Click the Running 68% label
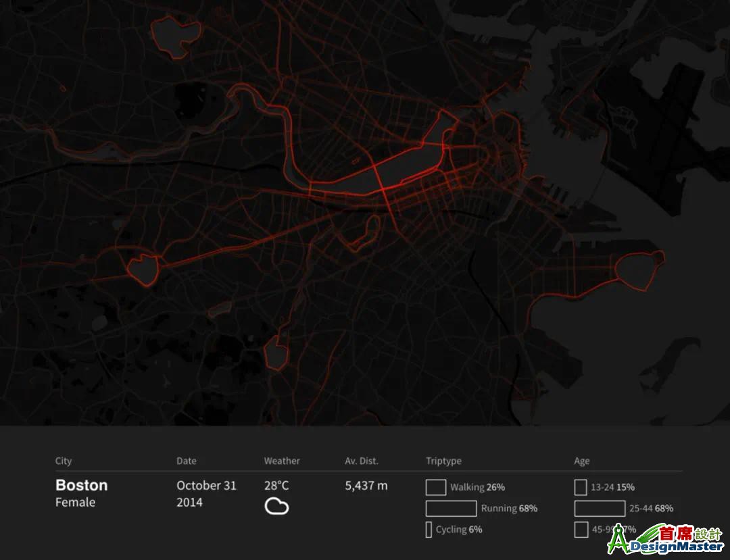730x560 pixels. 510,509
